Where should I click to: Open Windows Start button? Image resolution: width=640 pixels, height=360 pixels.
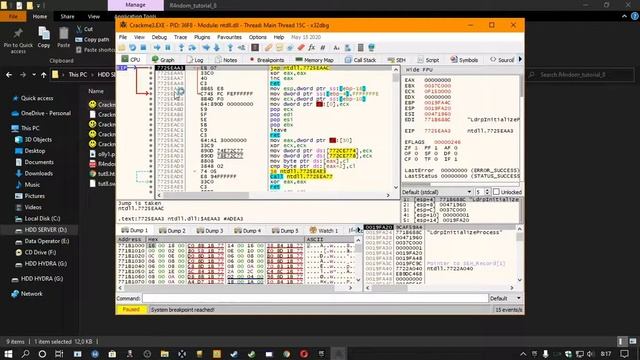(x=8, y=353)
